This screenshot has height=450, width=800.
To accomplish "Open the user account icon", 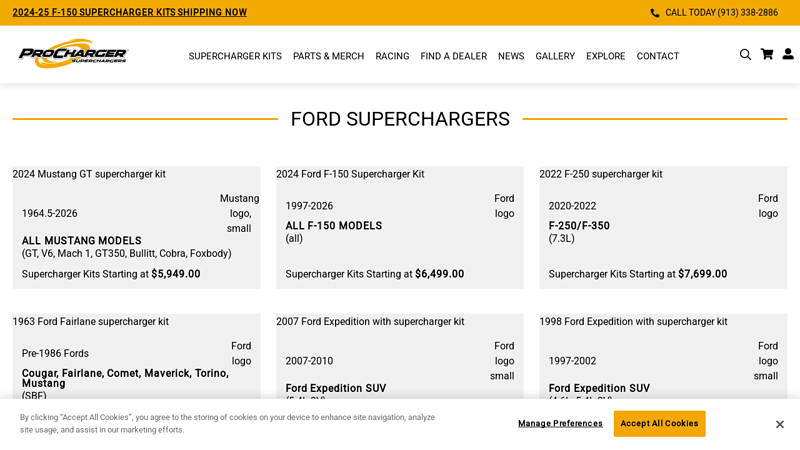I will [788, 54].
